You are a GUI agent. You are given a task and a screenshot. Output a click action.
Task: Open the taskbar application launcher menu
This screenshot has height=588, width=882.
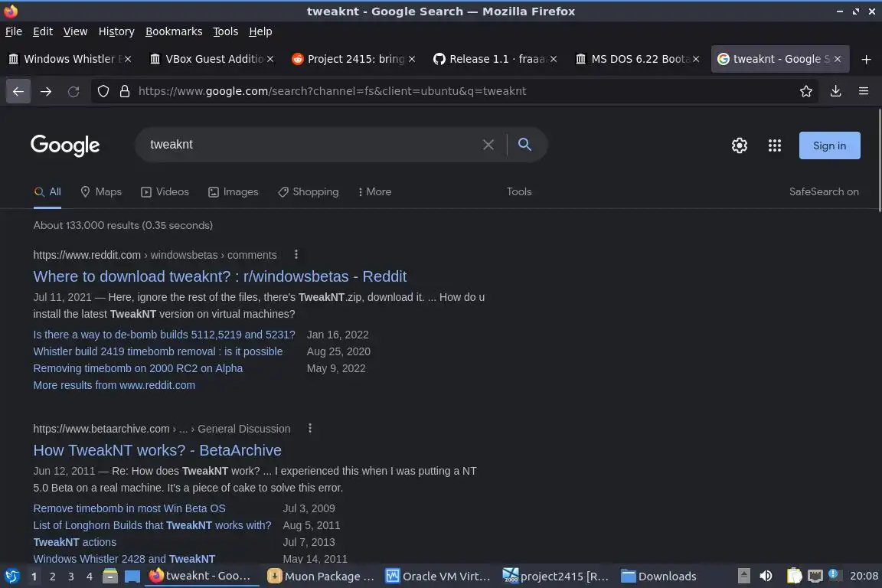12,577
